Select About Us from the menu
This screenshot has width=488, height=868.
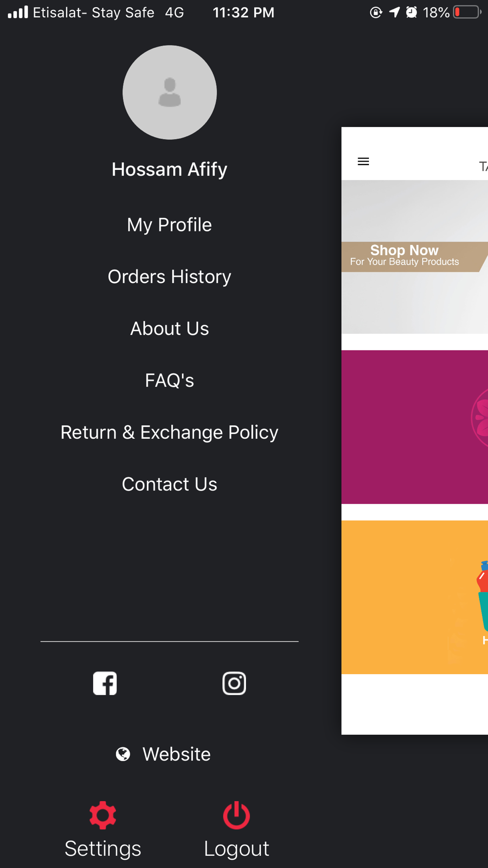point(169,329)
